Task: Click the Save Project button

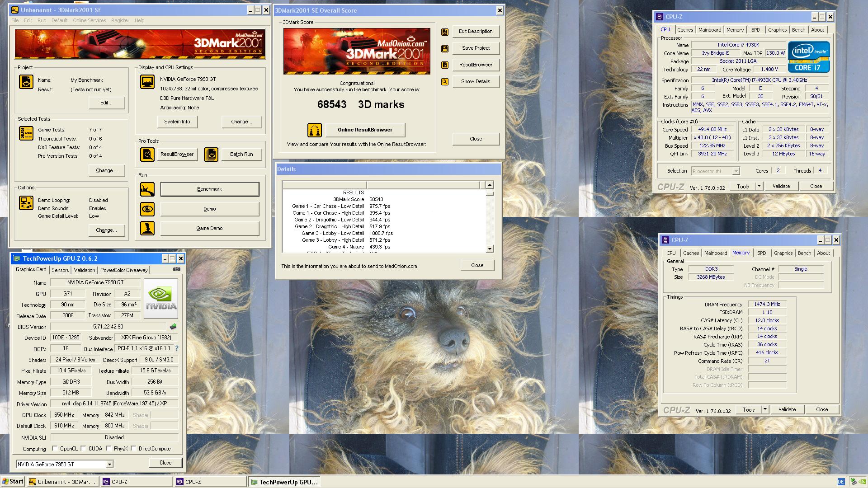Action: coord(476,48)
